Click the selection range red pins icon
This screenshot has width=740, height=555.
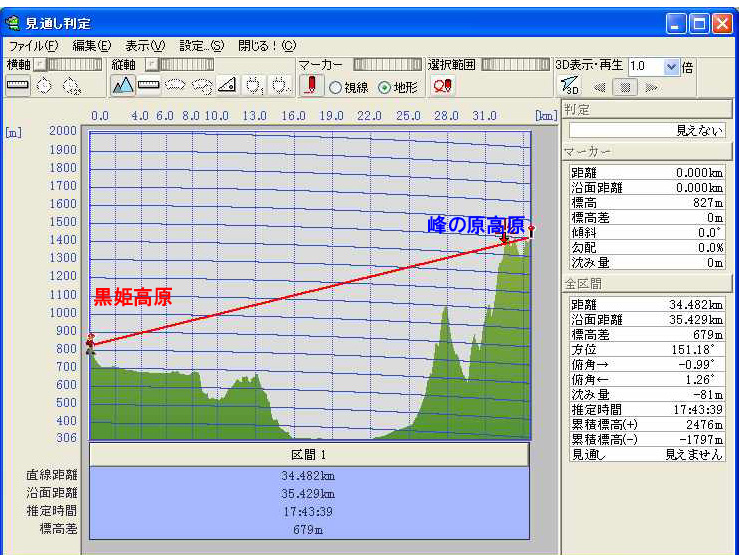(x=443, y=86)
